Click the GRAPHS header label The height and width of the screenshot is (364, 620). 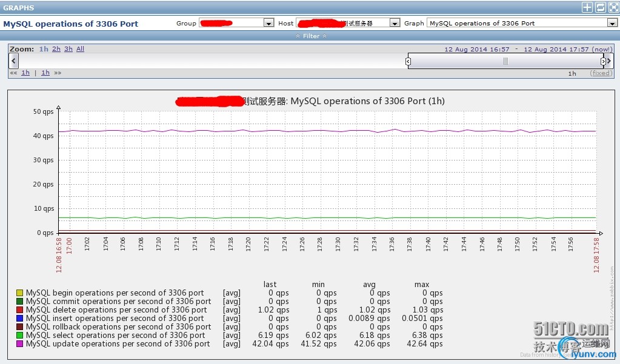point(19,8)
